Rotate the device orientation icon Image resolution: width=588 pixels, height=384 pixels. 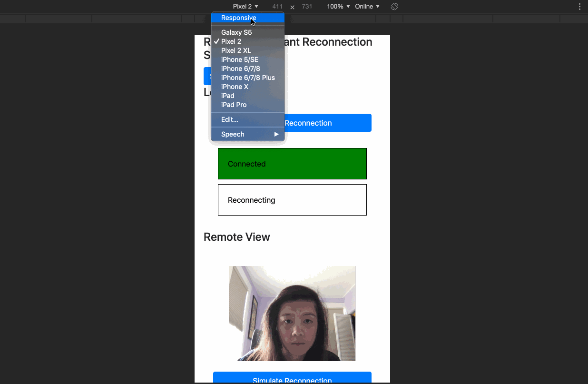pos(394,6)
